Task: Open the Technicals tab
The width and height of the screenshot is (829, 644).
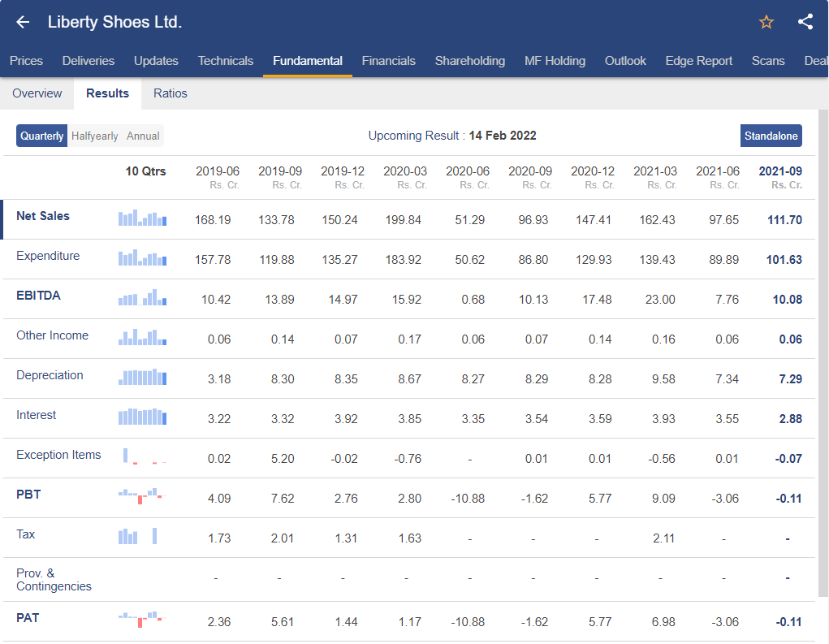Action: pyautogui.click(x=226, y=61)
